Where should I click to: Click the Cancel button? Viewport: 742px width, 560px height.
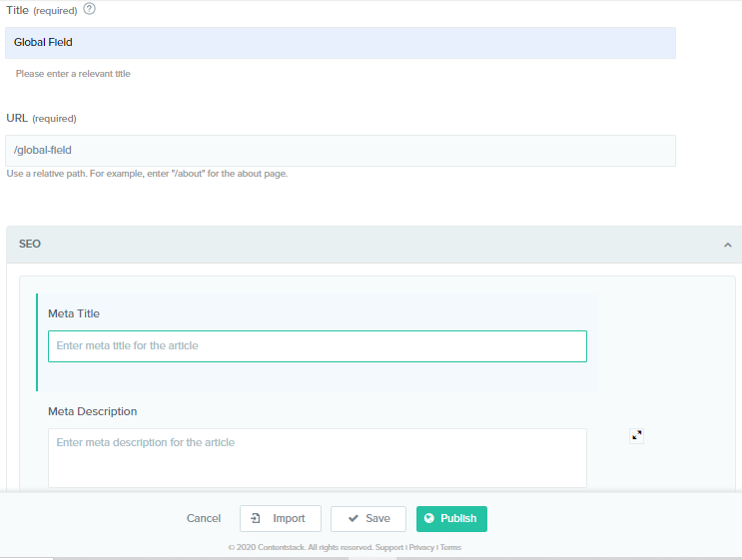(204, 518)
